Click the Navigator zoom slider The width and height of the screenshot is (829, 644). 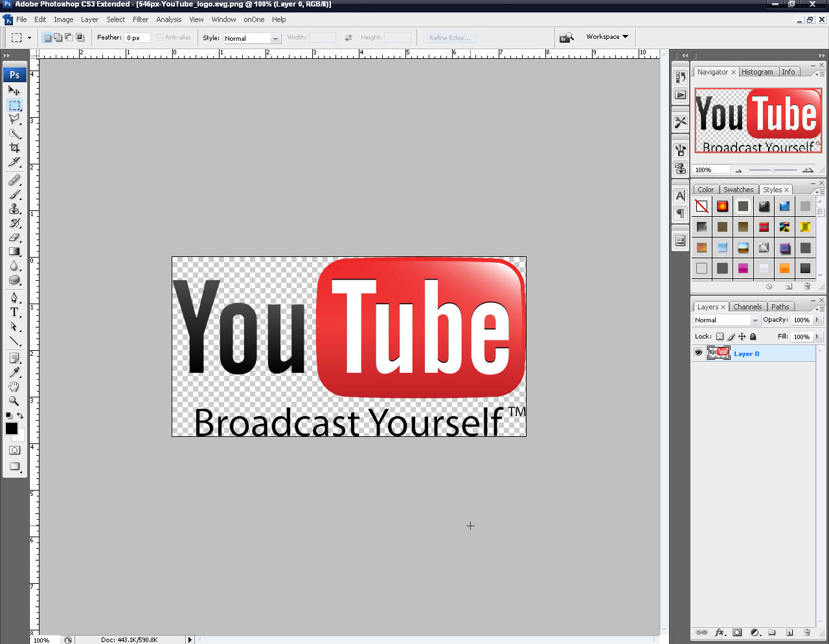pyautogui.click(x=773, y=170)
